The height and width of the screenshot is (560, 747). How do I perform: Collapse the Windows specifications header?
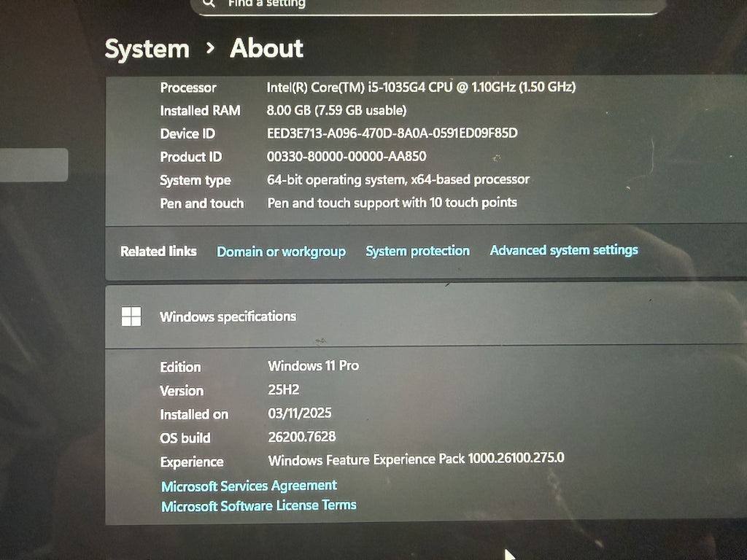click(x=426, y=316)
